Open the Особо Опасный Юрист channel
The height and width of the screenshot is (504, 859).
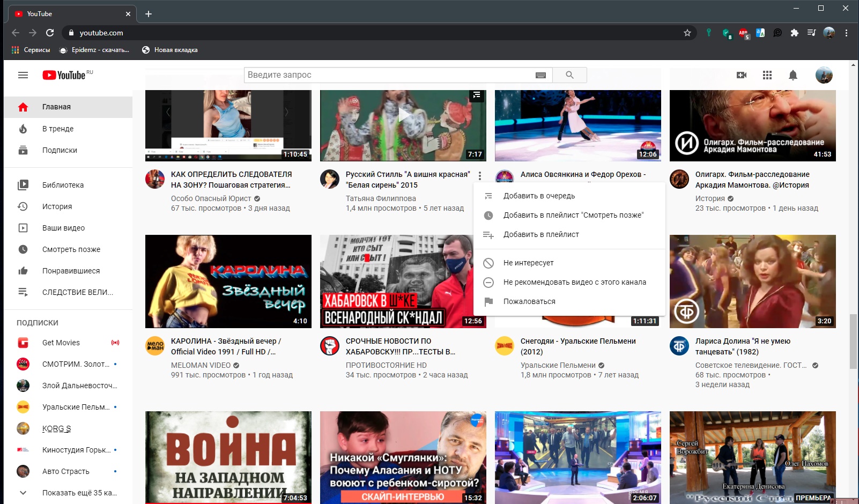[x=211, y=198]
